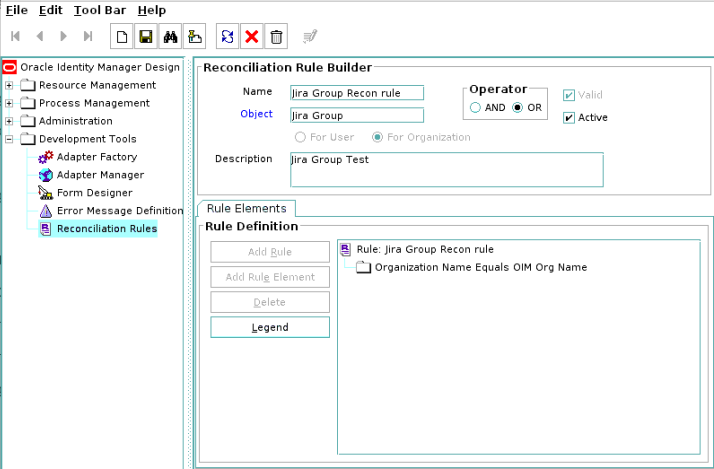Image resolution: width=714 pixels, height=469 pixels.
Task: Toggle the Active checkbox
Action: click(x=569, y=117)
